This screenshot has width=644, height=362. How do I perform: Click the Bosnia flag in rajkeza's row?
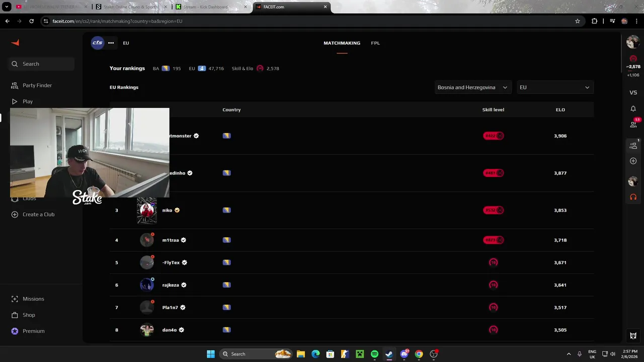pyautogui.click(x=226, y=285)
